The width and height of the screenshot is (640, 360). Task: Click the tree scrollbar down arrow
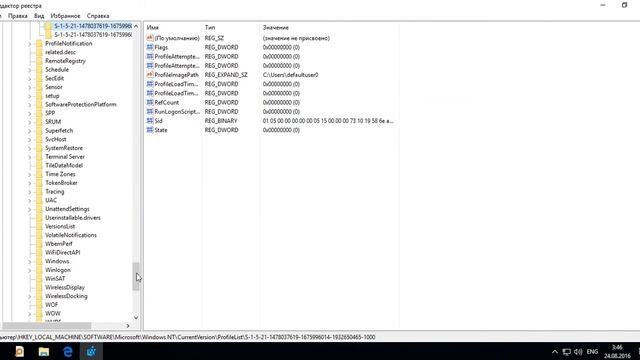point(136,318)
